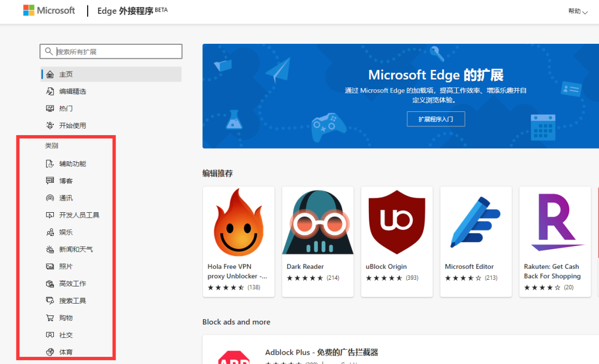Click the (393) uBlock Origin rating count
599x364 pixels.
[x=412, y=278]
